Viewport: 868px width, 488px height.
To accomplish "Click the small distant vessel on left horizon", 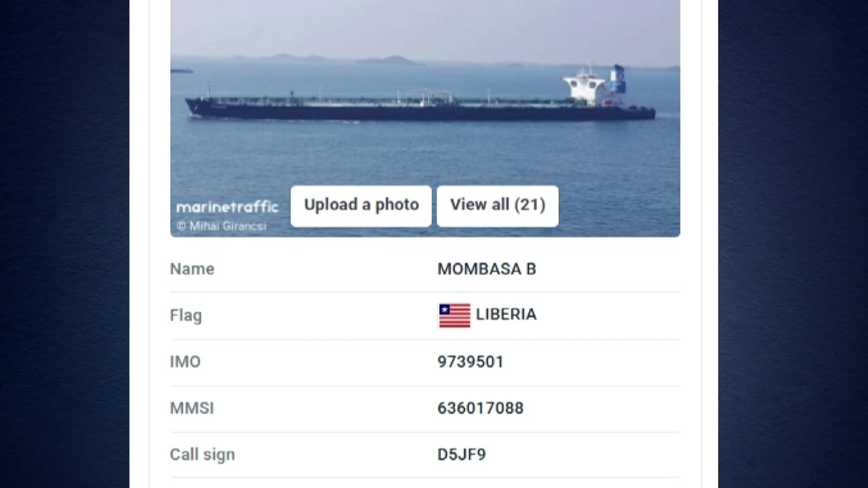I will pos(181,70).
